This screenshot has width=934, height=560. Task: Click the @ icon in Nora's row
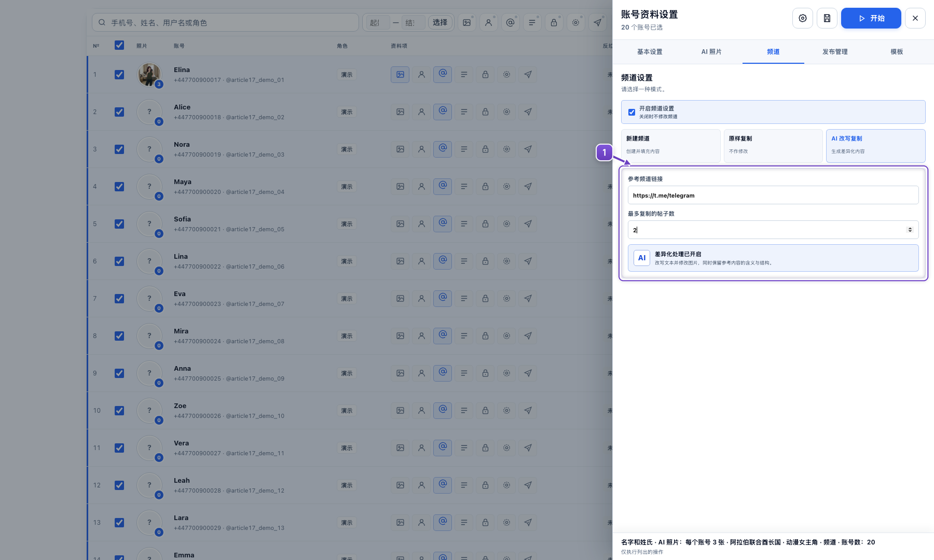click(443, 149)
